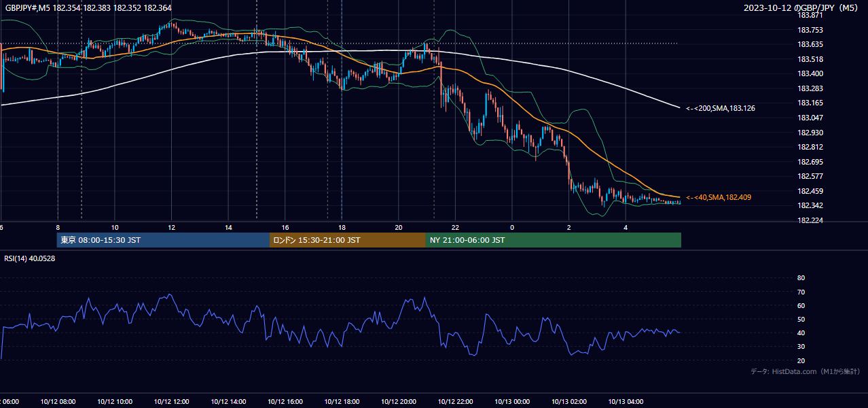Click date label 10/12 08:00

(58, 402)
